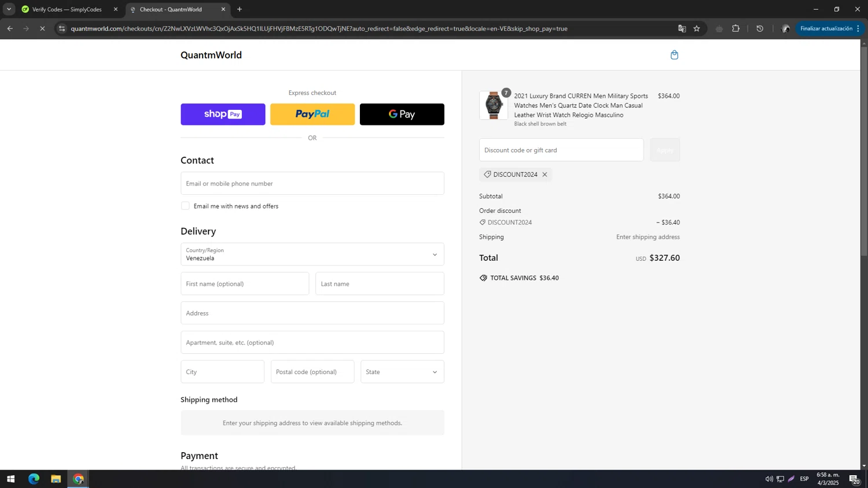Change the ESP input language

coord(804,479)
